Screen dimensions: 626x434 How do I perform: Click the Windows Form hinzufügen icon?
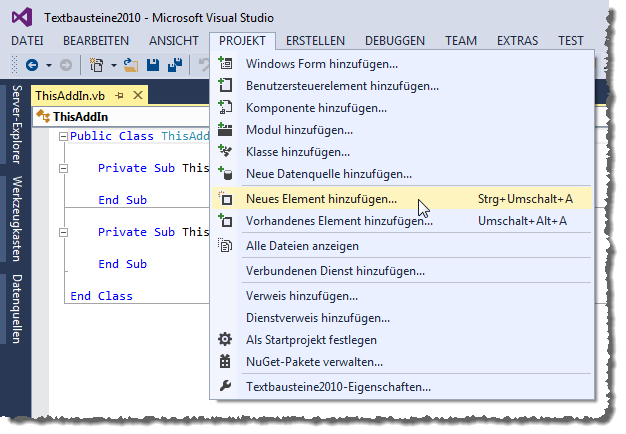pyautogui.click(x=225, y=63)
